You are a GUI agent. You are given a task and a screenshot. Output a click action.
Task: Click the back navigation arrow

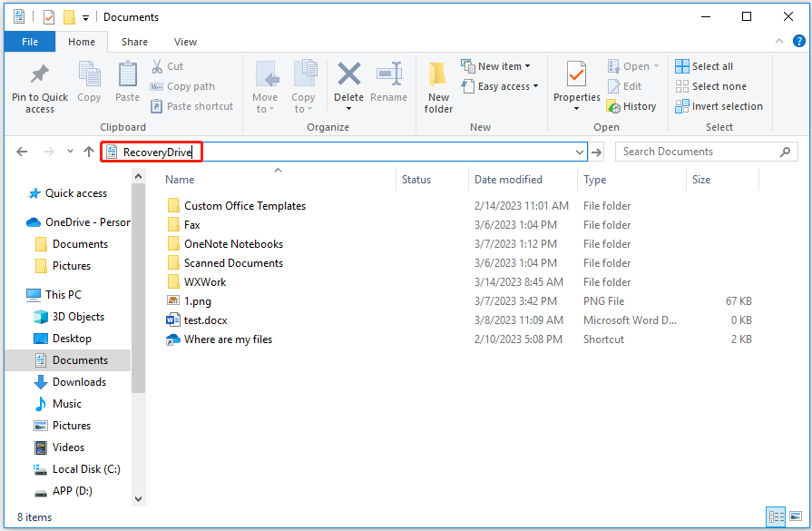point(22,152)
